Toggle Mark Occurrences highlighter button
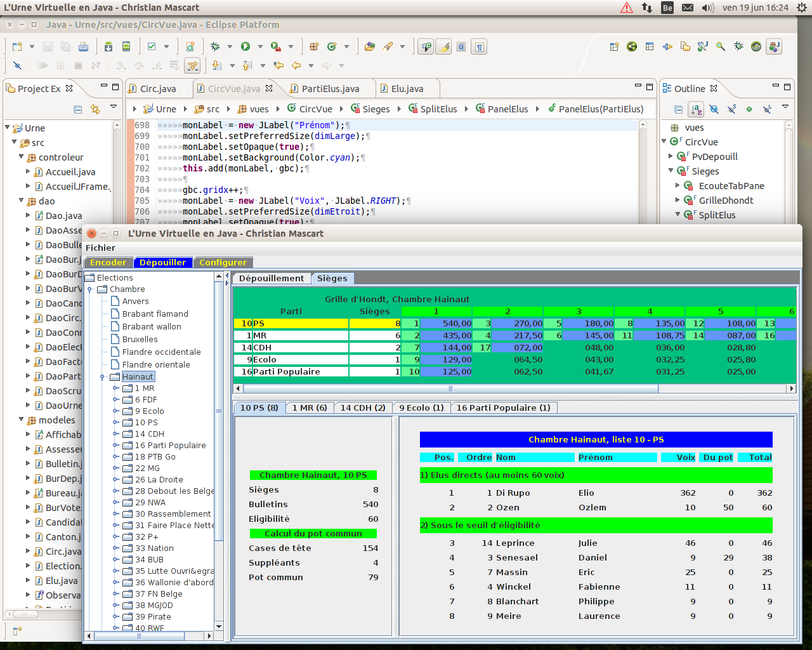The image size is (812, 650). (444, 47)
